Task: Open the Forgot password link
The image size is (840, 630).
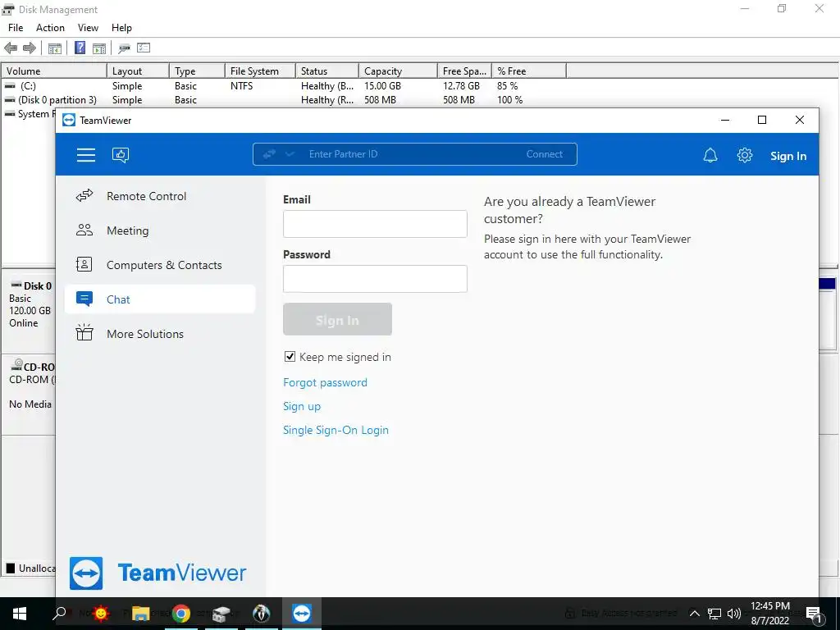Action: pos(325,382)
